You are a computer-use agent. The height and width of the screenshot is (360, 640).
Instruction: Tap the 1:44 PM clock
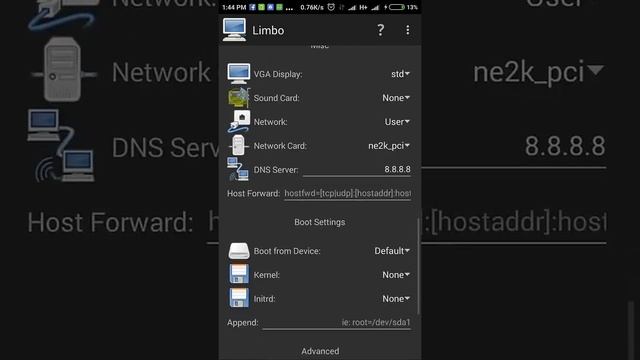pyautogui.click(x=234, y=7)
